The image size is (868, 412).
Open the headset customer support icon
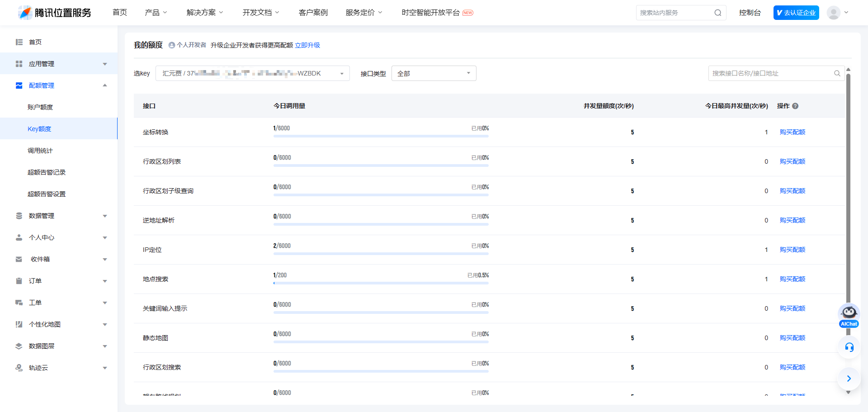click(x=849, y=347)
